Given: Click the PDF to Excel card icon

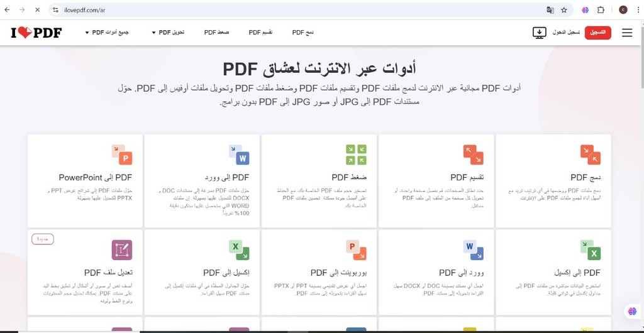Looking at the screenshot, I should 591,250.
